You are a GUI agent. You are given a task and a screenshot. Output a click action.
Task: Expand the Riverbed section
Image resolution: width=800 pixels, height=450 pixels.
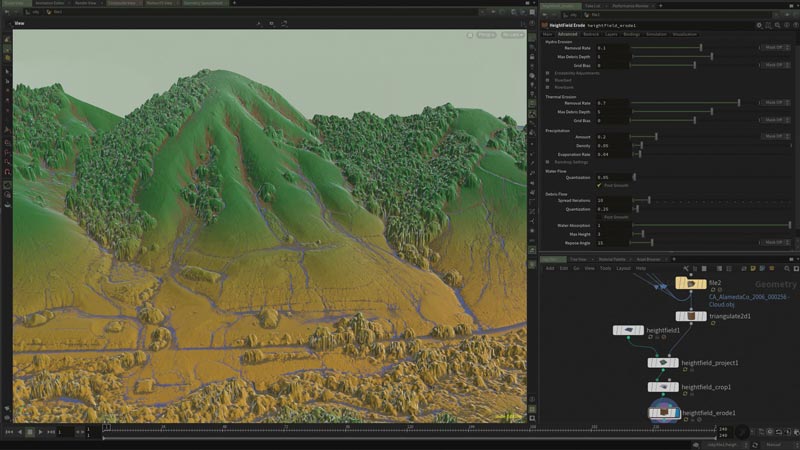click(x=547, y=80)
